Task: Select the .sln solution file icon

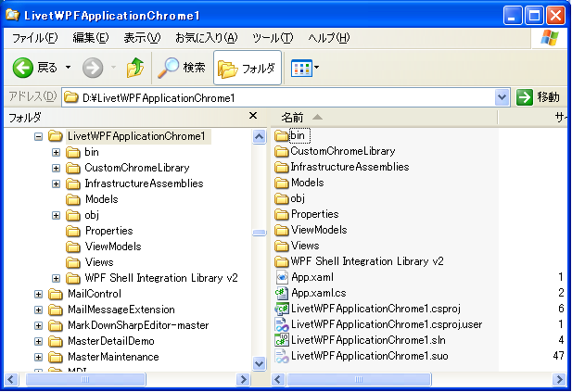Action: [x=282, y=340]
